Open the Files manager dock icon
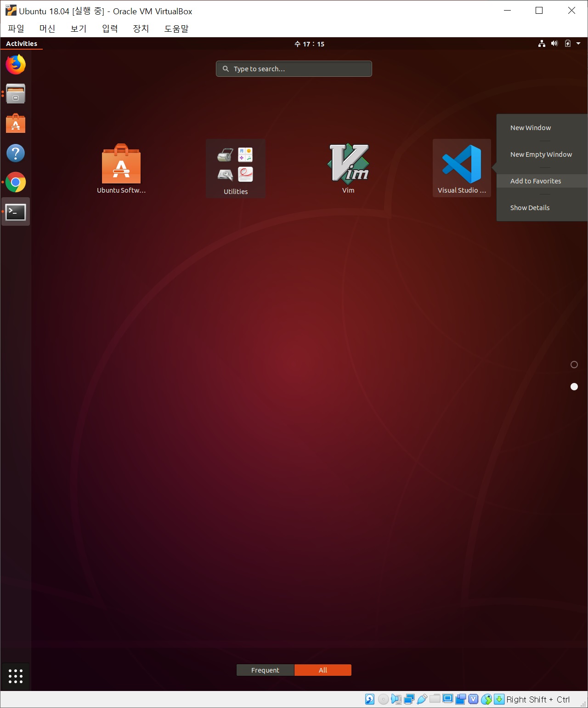Image resolution: width=588 pixels, height=708 pixels. [16, 94]
